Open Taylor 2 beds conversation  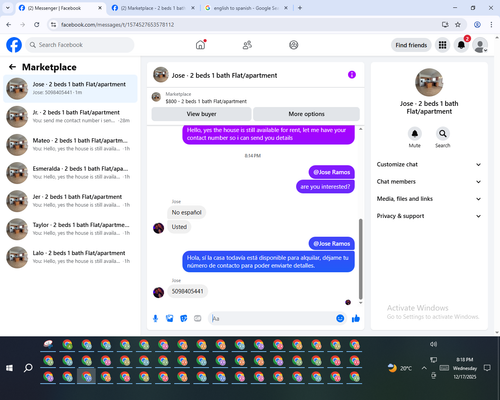[70, 229]
